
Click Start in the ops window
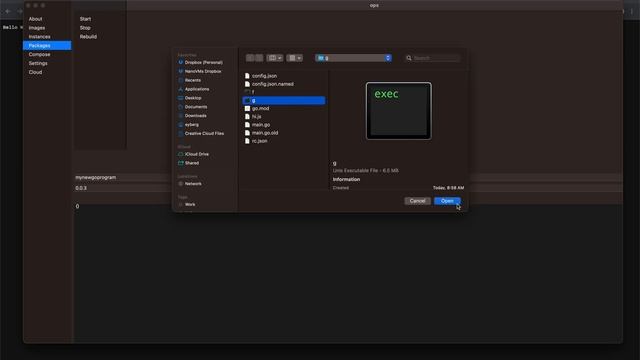point(85,19)
